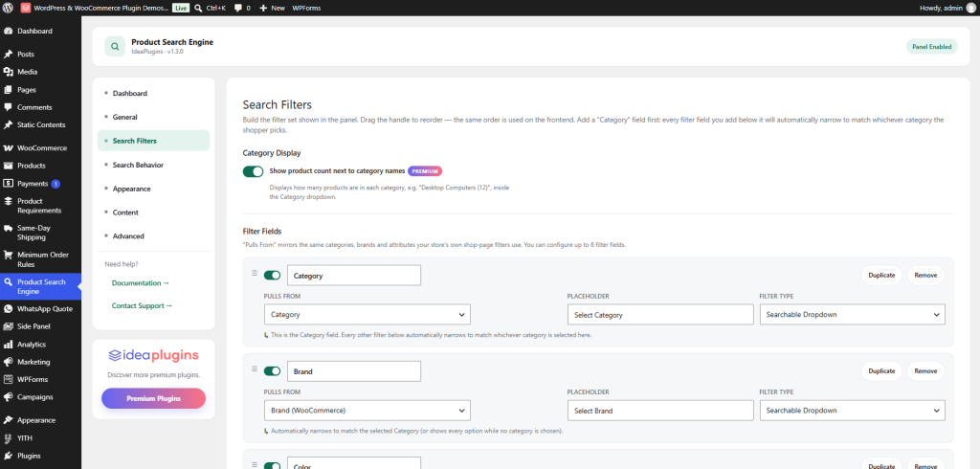Image resolution: width=980 pixels, height=469 pixels.
Task: Click the WPForms icon in sidebar
Action: 8,380
